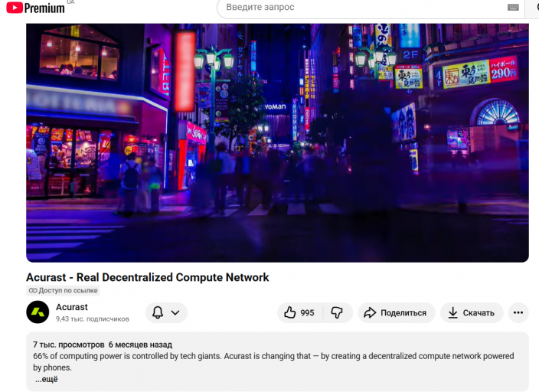Click the 'Доступ по ссылке' unlisted badge
Screen dimensions: 539x392
pyautogui.click(x=63, y=291)
